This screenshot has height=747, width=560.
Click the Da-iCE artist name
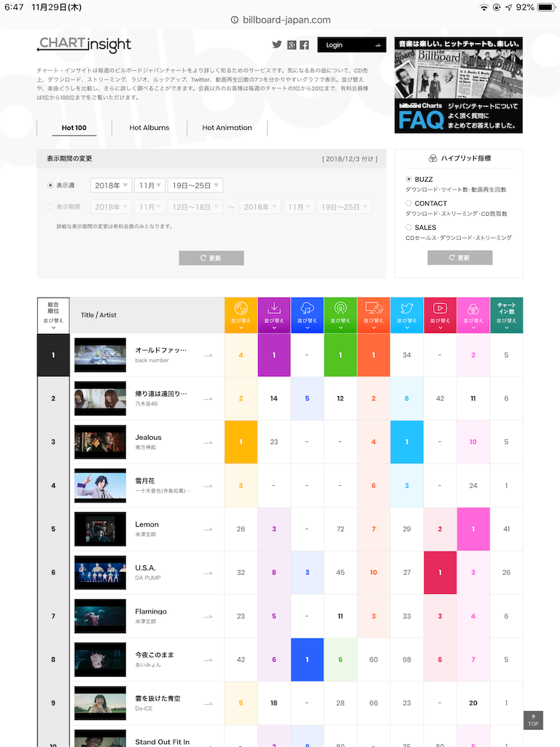click(144, 708)
